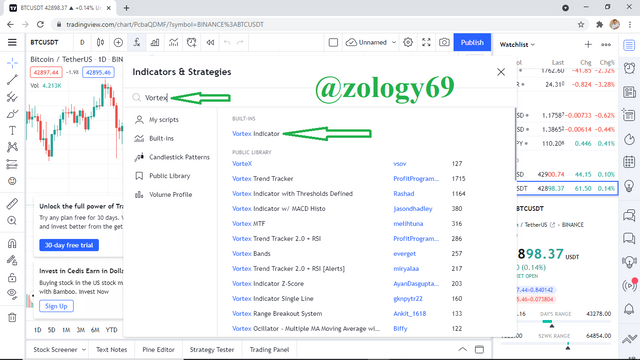The width and height of the screenshot is (640, 360).
Task: Start bar replay using the rewind icon
Action: coord(210,42)
